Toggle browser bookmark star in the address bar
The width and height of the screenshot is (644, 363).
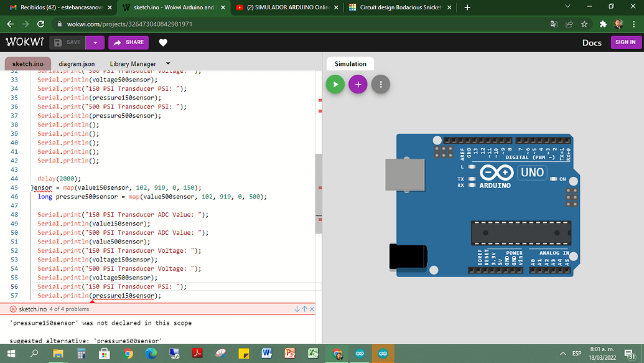coord(583,23)
